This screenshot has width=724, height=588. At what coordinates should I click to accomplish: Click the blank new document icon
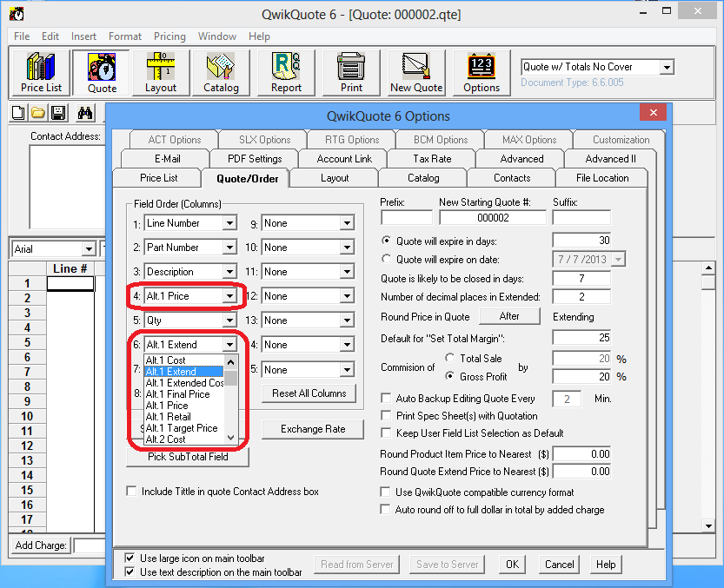[x=18, y=113]
